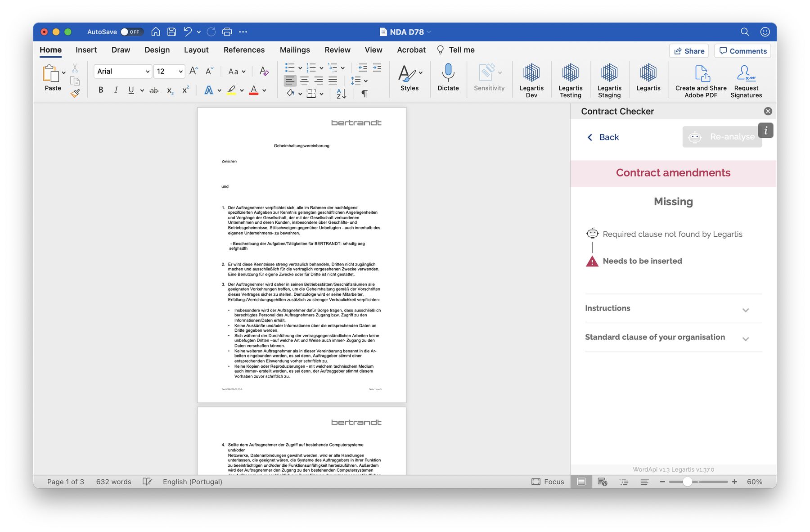Open the Acrobat tab
The image size is (810, 532).
[411, 50]
